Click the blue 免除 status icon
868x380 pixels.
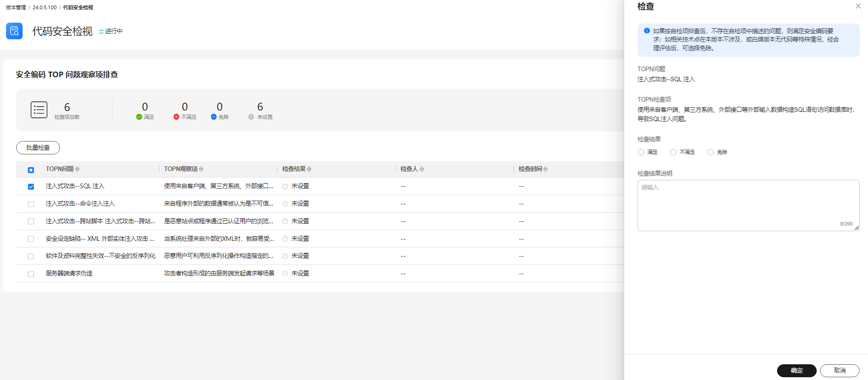(x=214, y=117)
